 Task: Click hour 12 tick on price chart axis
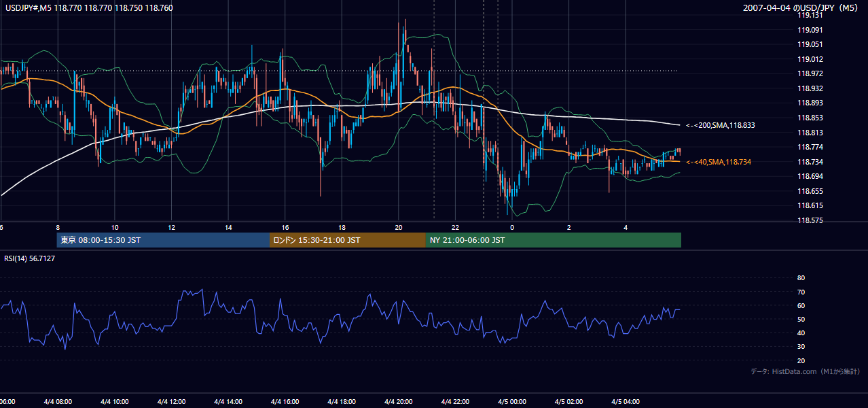[x=171, y=228]
